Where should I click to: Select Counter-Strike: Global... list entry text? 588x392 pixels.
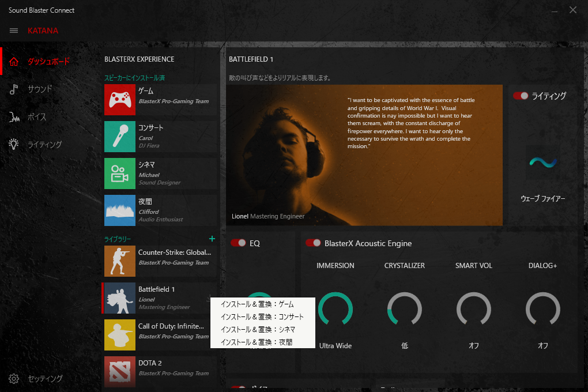point(174,252)
